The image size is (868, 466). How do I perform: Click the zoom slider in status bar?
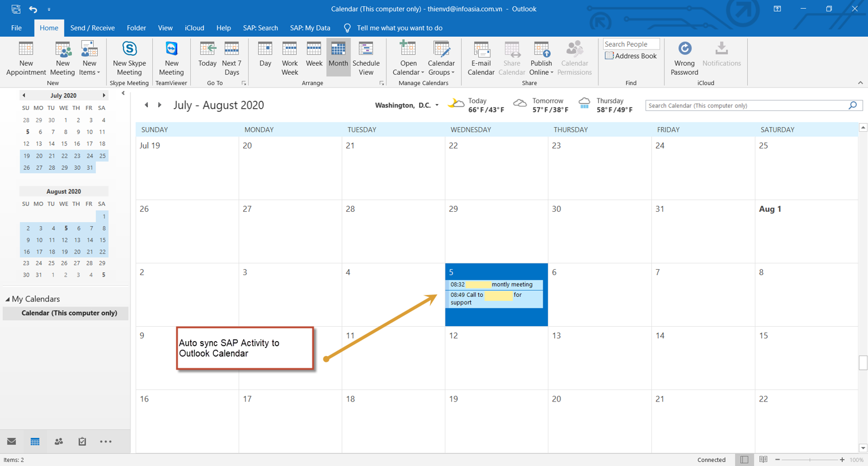click(x=808, y=460)
